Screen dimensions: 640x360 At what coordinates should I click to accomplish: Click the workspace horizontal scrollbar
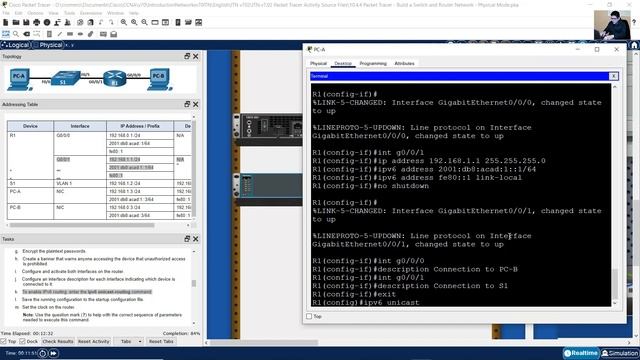coord(265,342)
